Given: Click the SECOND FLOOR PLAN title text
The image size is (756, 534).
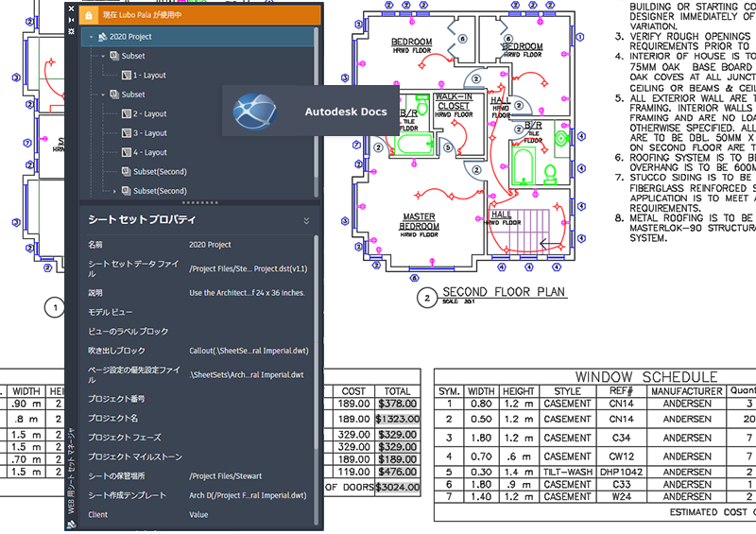Looking at the screenshot, I should pyautogui.click(x=504, y=292).
